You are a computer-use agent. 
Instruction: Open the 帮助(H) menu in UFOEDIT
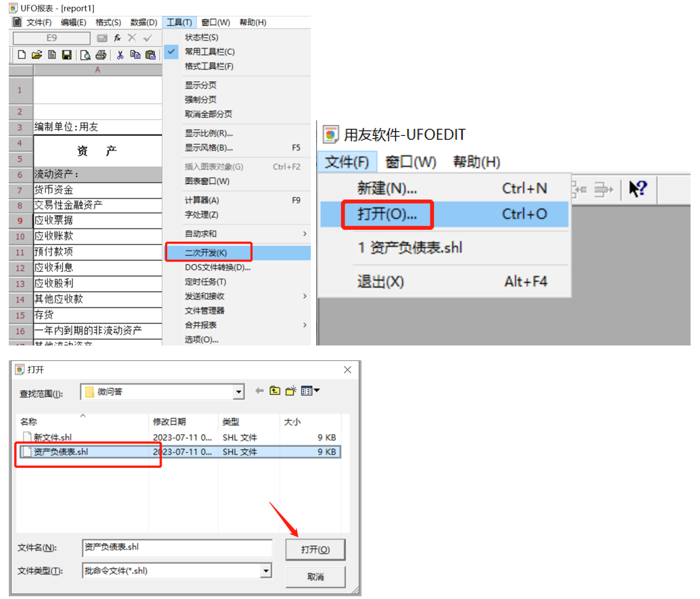[476, 162]
